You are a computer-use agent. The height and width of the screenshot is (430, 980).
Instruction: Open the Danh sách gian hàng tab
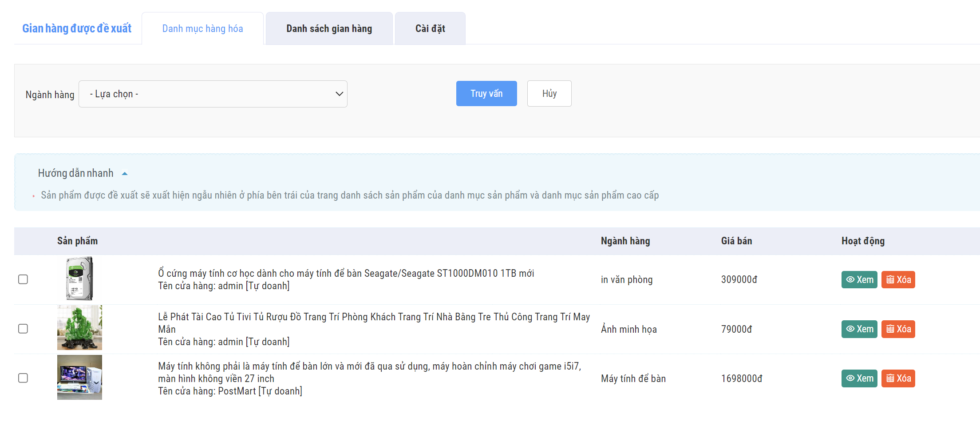(x=329, y=29)
